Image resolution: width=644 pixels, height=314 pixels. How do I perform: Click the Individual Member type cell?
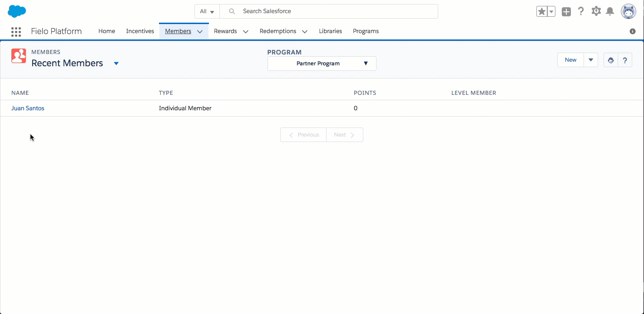point(185,108)
